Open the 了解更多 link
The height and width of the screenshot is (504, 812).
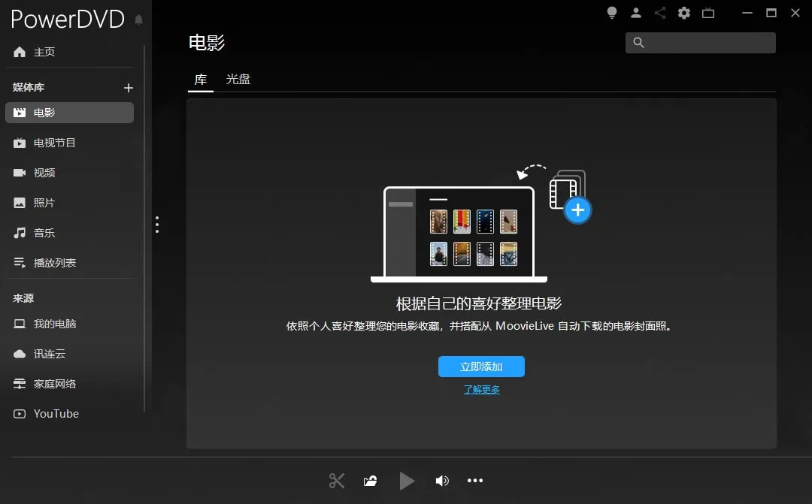(481, 390)
